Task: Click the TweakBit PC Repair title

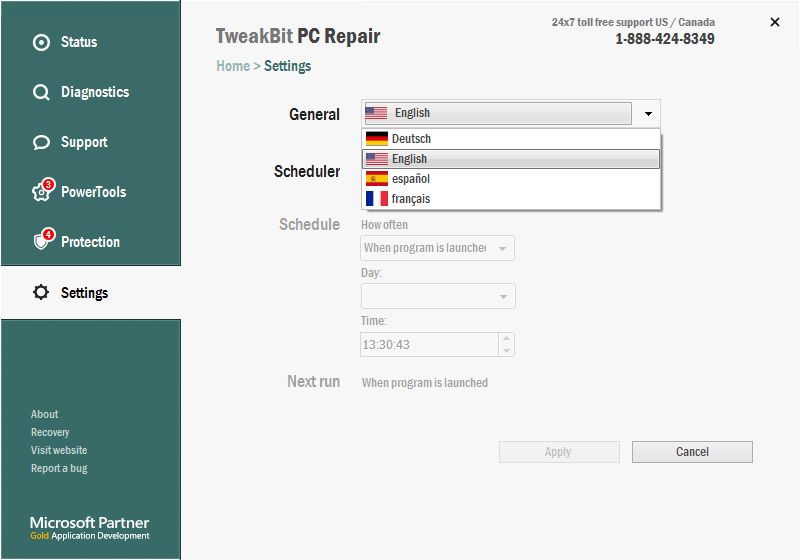Action: [297, 36]
